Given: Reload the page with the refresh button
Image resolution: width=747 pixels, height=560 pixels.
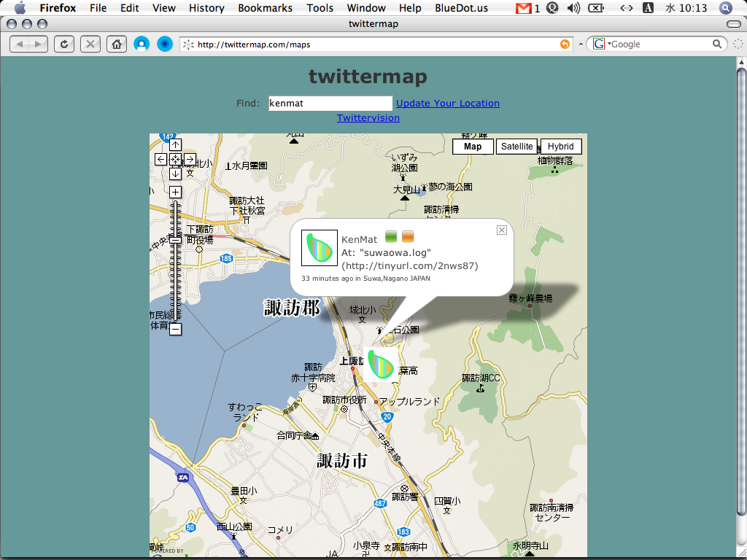Looking at the screenshot, I should click(x=64, y=44).
